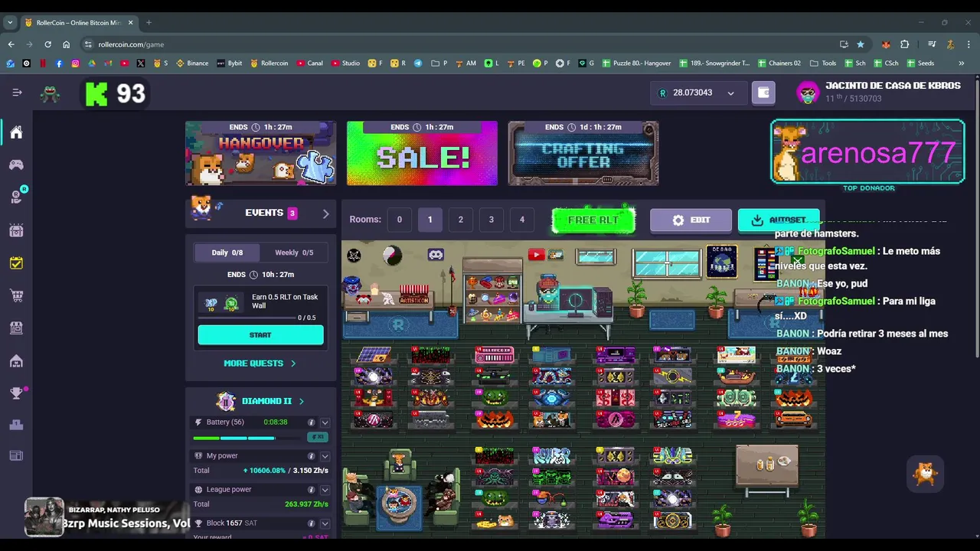Open the Chrome extensions puzzle icon
Screen dimensions: 980x551
(904, 44)
